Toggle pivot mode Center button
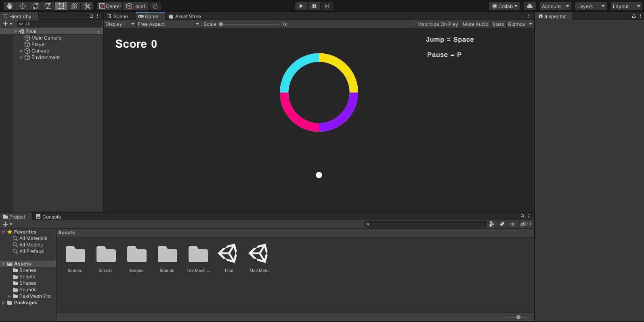This screenshot has width=644, height=322. click(x=110, y=6)
